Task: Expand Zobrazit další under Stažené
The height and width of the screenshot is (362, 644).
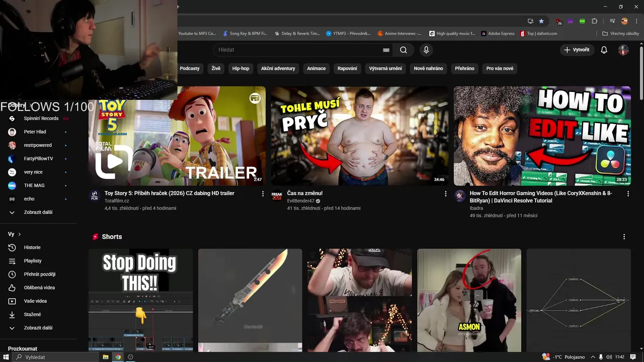Action: coord(38,328)
